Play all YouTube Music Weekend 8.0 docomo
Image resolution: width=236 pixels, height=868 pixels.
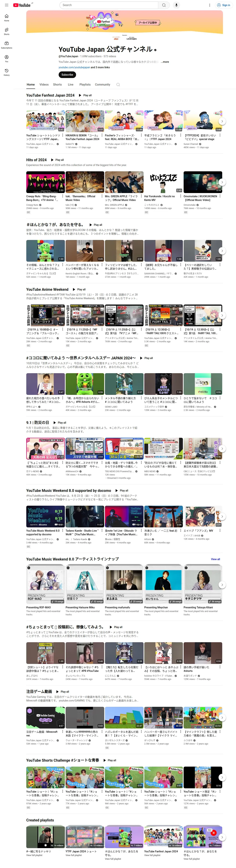point(122,491)
